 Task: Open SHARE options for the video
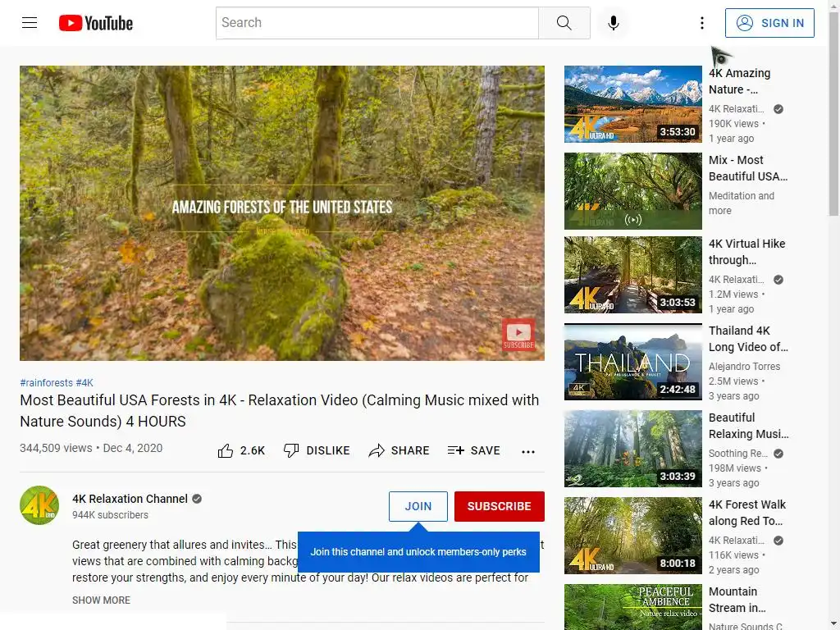(x=399, y=450)
